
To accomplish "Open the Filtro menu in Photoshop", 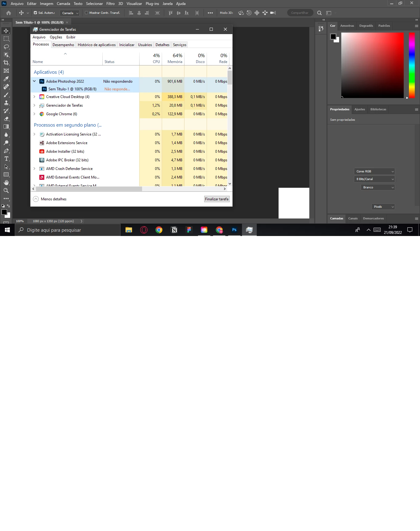I will [110, 4].
